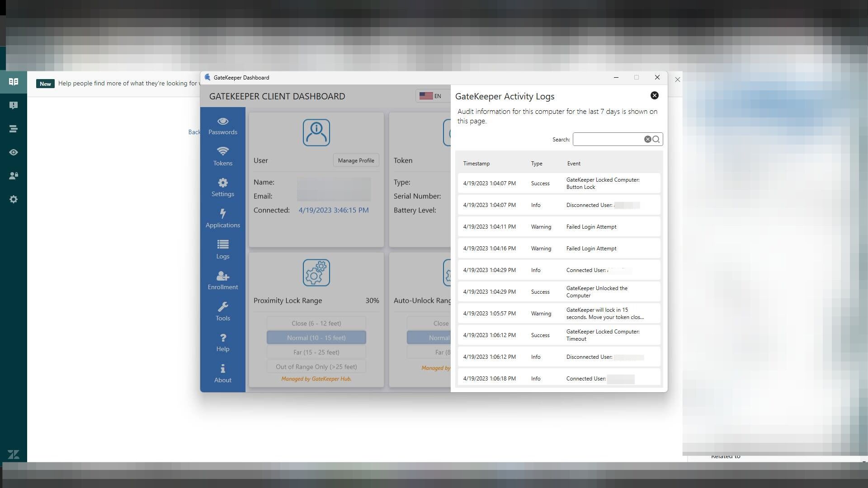
Task: Close the GateKeeper Activity Logs panel
Action: point(654,95)
